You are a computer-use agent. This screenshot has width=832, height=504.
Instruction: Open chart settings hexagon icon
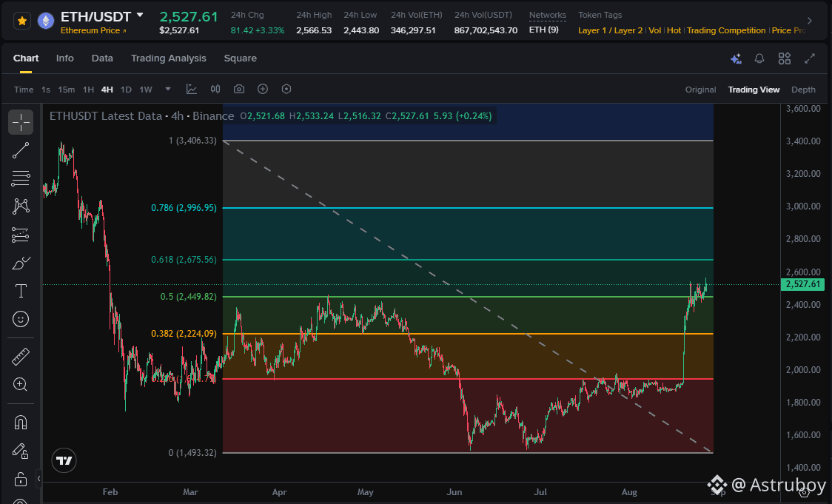tap(286, 89)
